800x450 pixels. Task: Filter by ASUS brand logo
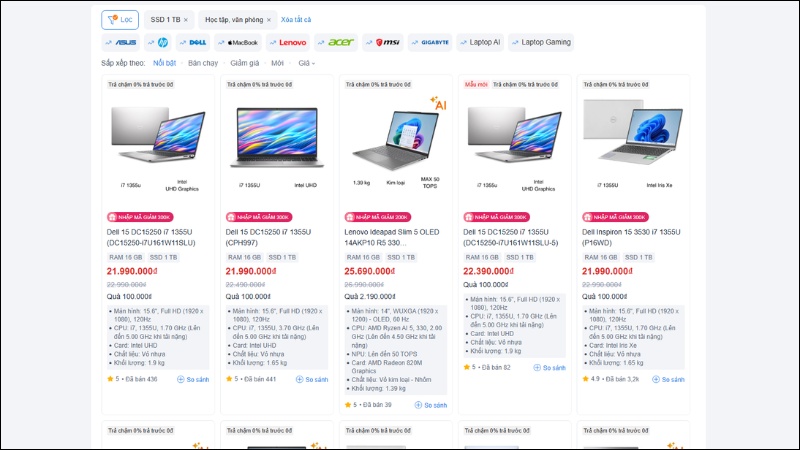[120, 42]
